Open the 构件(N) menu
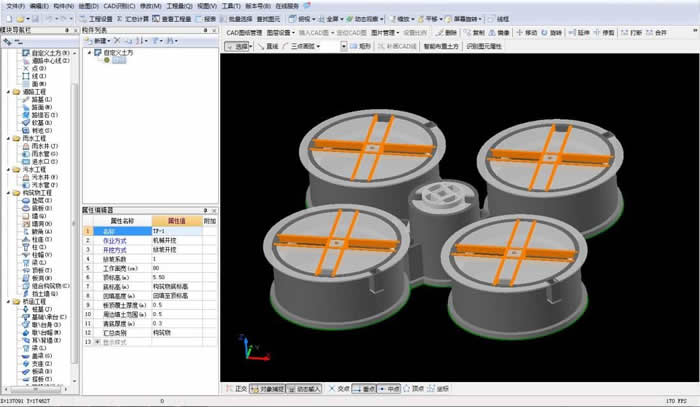The image size is (700, 407). [x=63, y=6]
